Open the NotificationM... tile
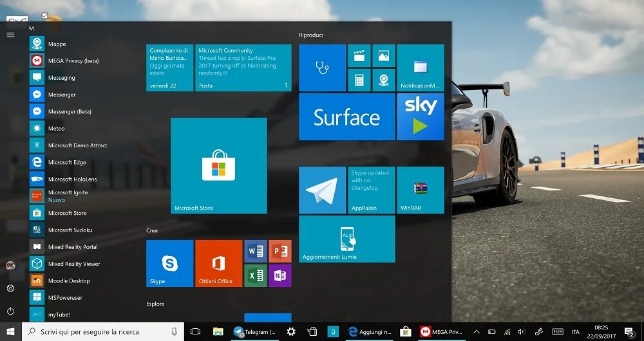 [421, 68]
